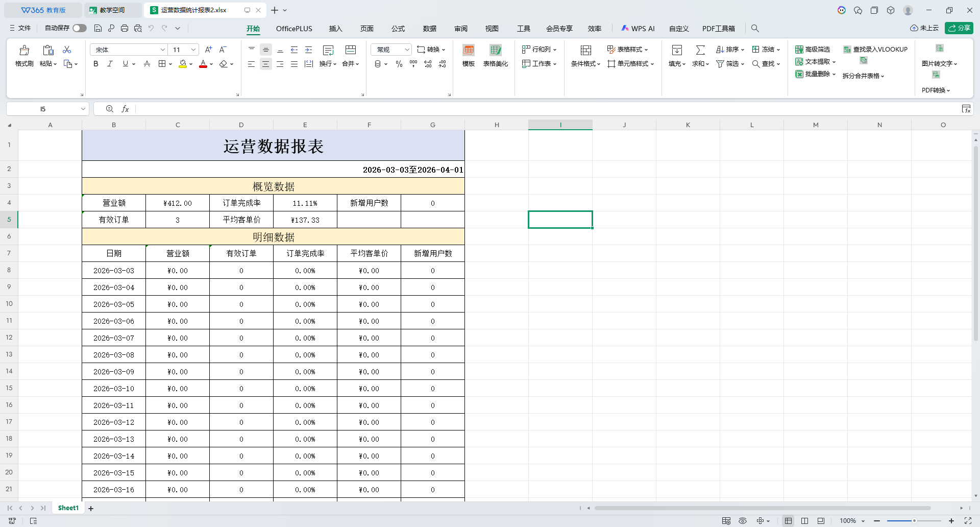This screenshot has height=527, width=980.
Task: Click column header I
Action: click(x=560, y=125)
